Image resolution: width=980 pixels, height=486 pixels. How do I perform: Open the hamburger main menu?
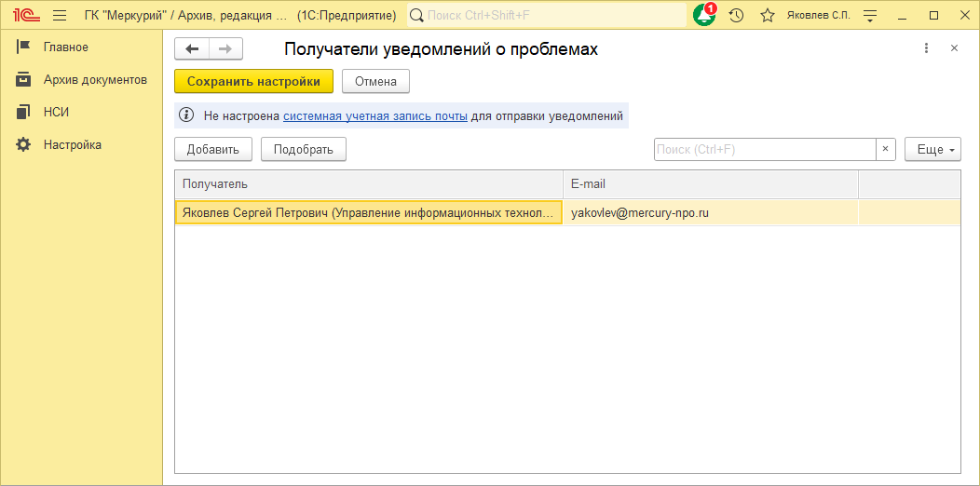coord(60,16)
